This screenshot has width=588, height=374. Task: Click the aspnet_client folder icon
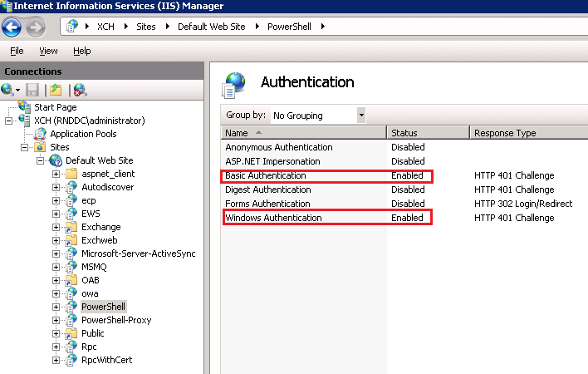pyautogui.click(x=71, y=174)
